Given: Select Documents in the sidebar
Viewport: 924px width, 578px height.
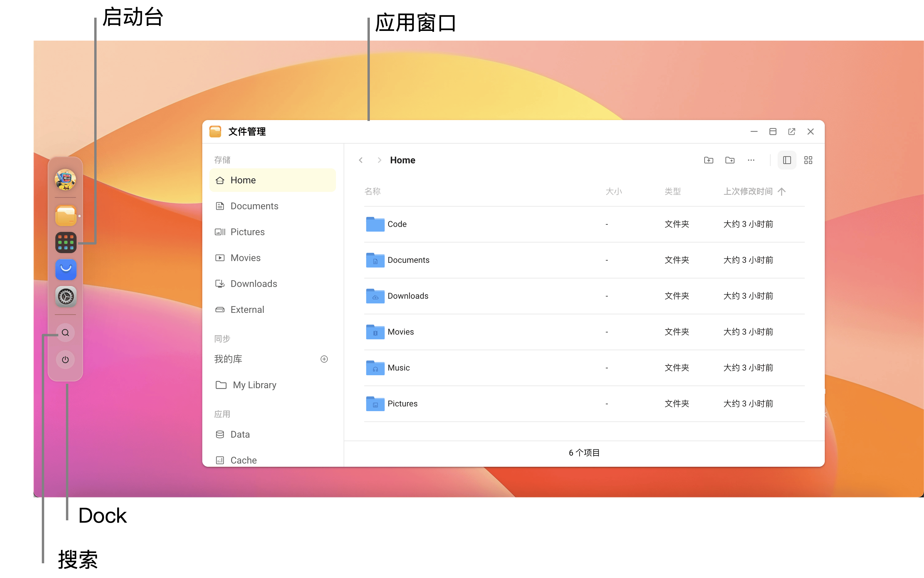Looking at the screenshot, I should click(x=254, y=206).
